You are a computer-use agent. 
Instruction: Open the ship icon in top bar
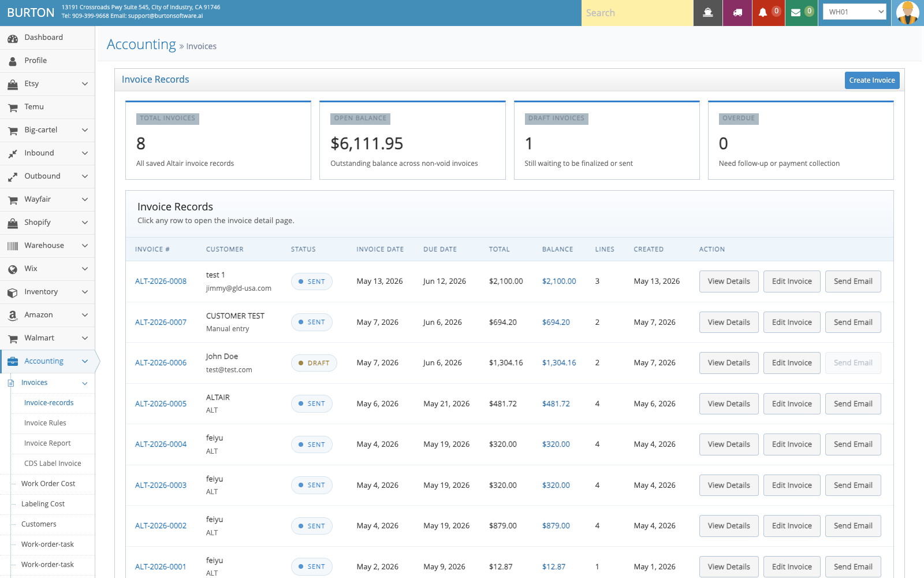click(708, 13)
